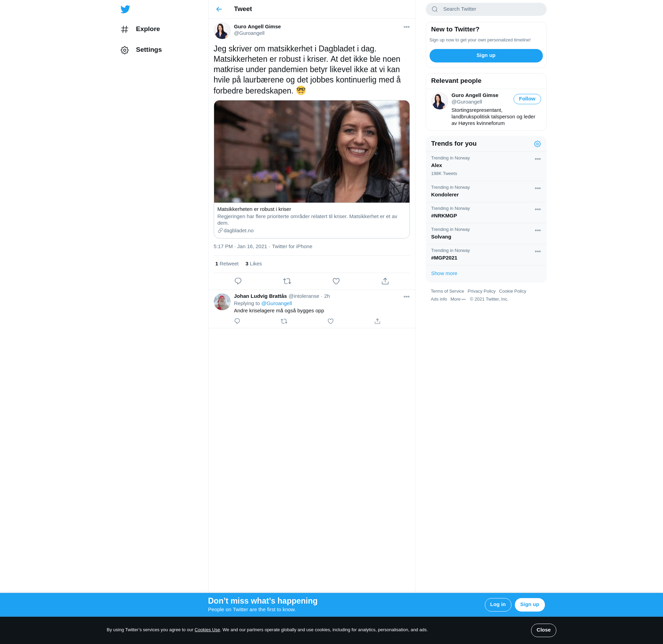
Task: Retweet Johan Ludvig Brattås's reply
Action: pos(284,321)
